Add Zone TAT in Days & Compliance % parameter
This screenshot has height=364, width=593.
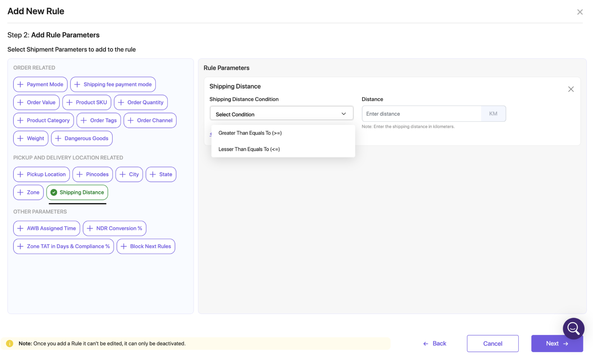(x=64, y=246)
